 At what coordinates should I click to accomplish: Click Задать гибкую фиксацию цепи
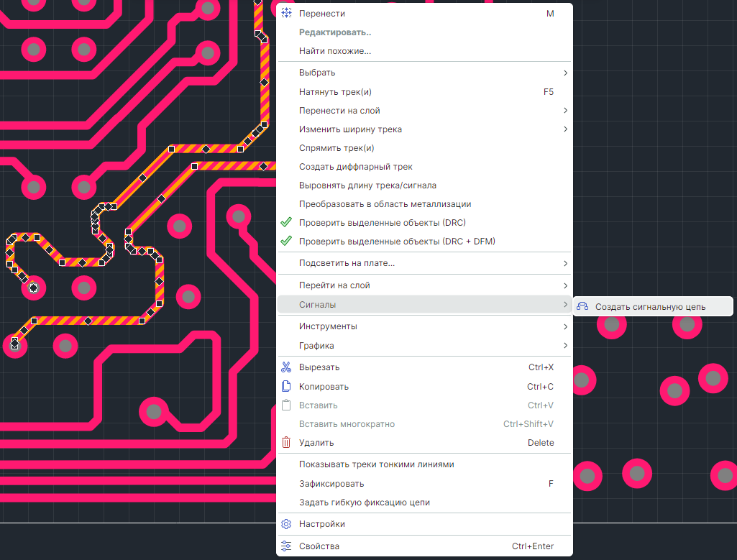pyautogui.click(x=364, y=502)
